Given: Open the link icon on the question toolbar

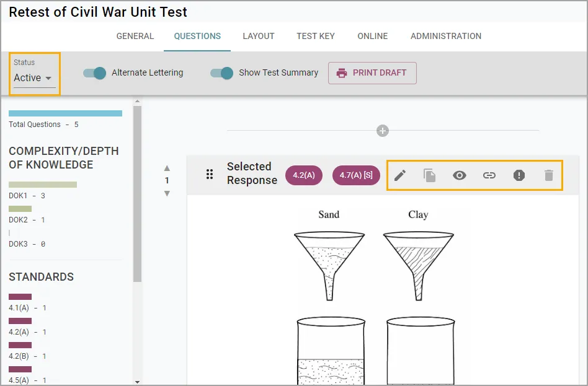Looking at the screenshot, I should pos(489,175).
